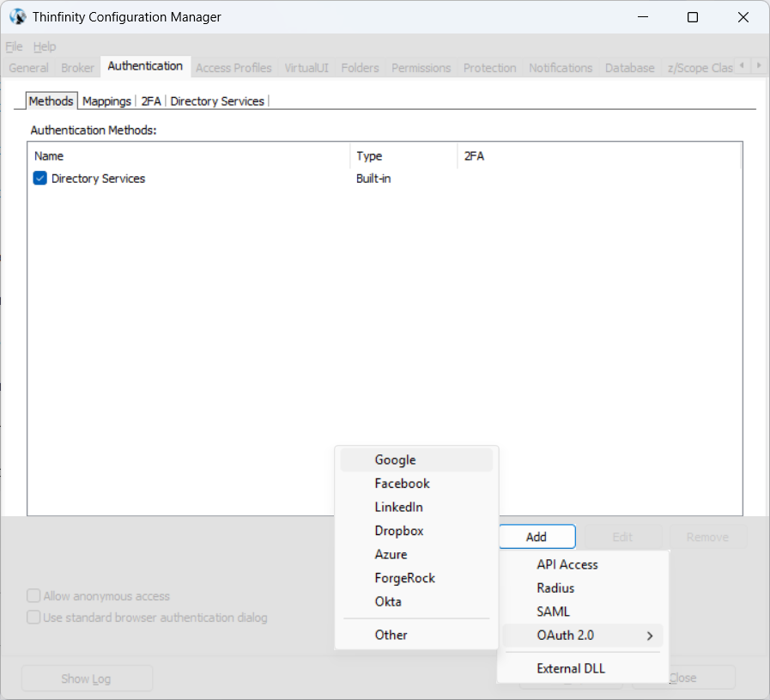Viewport: 770px width, 700px height.
Task: Maximize the Configuration Manager window
Action: (693, 17)
